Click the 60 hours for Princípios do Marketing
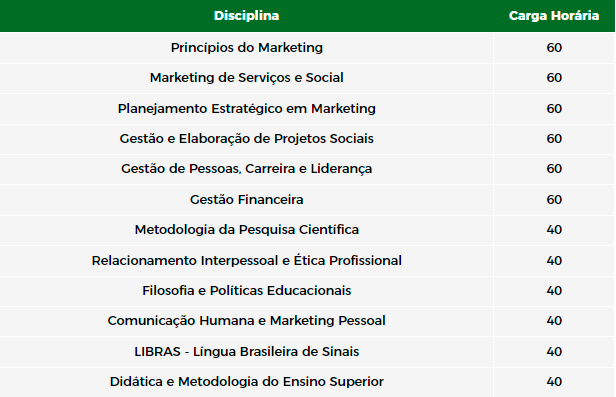This screenshot has width=616, height=397. coord(554,48)
